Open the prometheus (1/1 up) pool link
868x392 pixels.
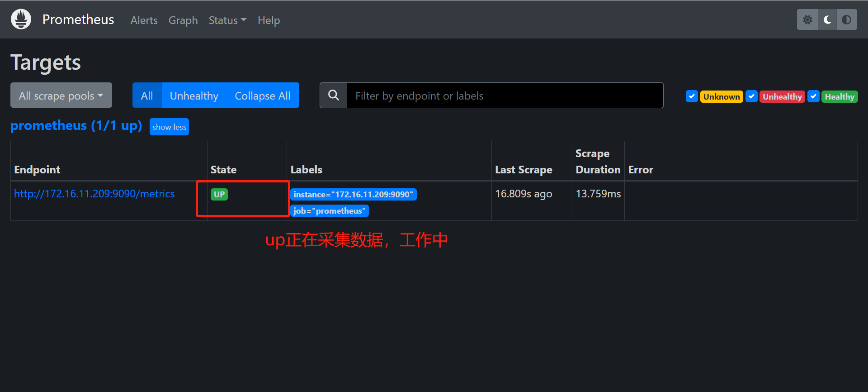point(76,125)
